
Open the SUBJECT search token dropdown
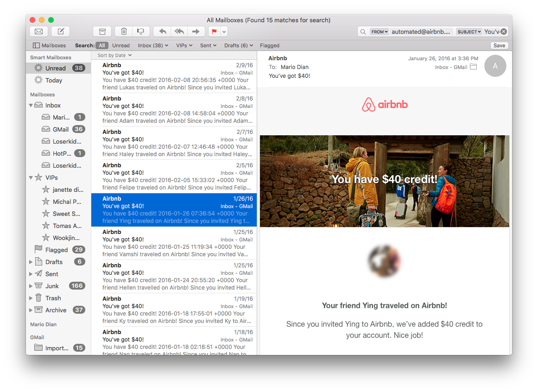469,32
